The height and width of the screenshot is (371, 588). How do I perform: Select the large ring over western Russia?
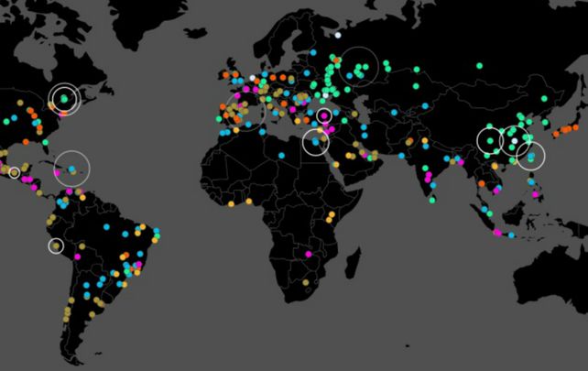tap(359, 67)
